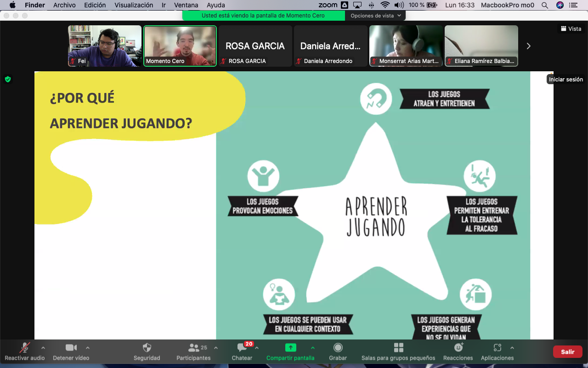Open the Visualización menu
Screen dimensions: 588x368
[134, 5]
